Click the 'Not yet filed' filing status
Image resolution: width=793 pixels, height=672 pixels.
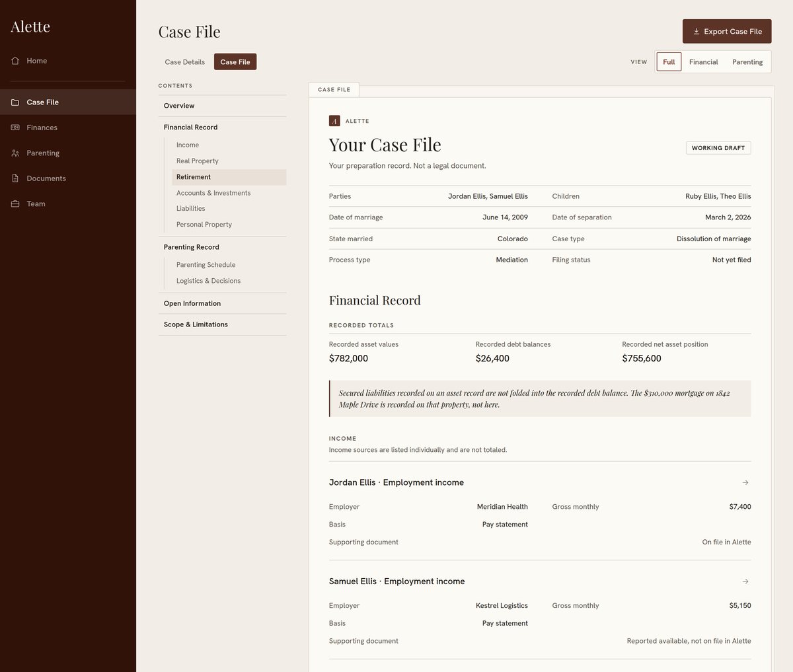pos(732,260)
